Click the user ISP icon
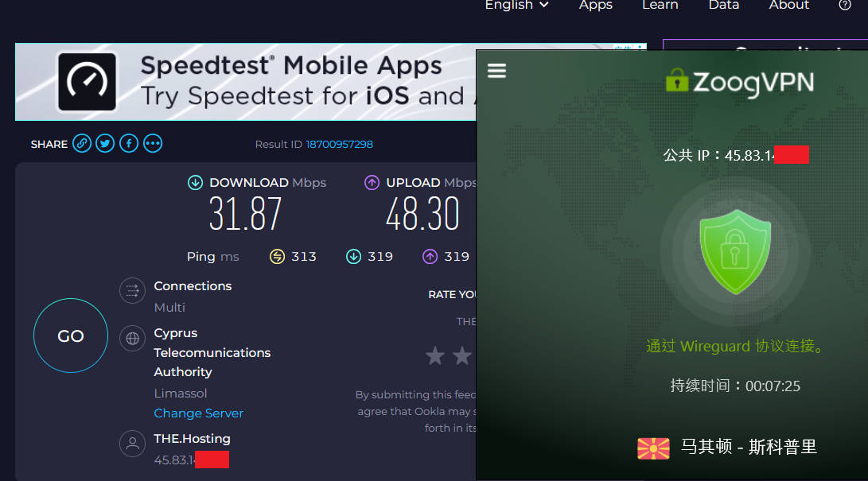 pyautogui.click(x=132, y=444)
